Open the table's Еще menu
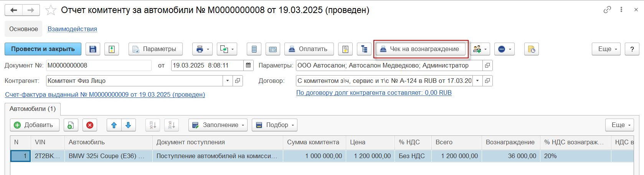 pos(620,125)
